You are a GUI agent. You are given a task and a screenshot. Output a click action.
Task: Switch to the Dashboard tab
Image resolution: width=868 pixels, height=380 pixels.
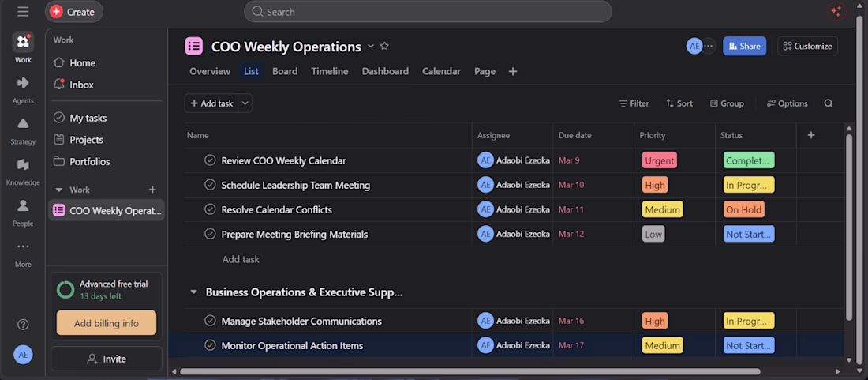tap(385, 71)
